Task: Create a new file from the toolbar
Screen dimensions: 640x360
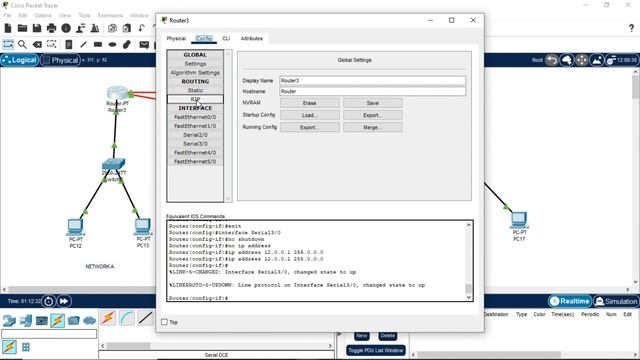Action: pyautogui.click(x=8, y=28)
